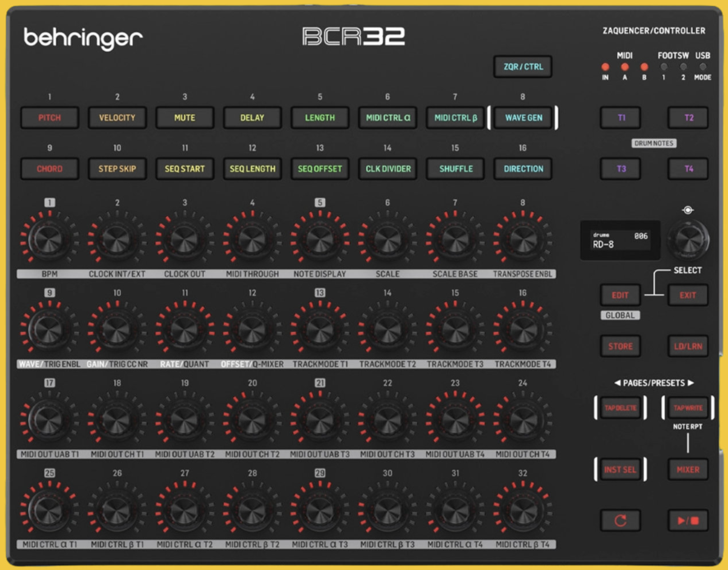728x570 pixels.
Task: Toggle the STEP SKIP button
Action: (x=117, y=169)
